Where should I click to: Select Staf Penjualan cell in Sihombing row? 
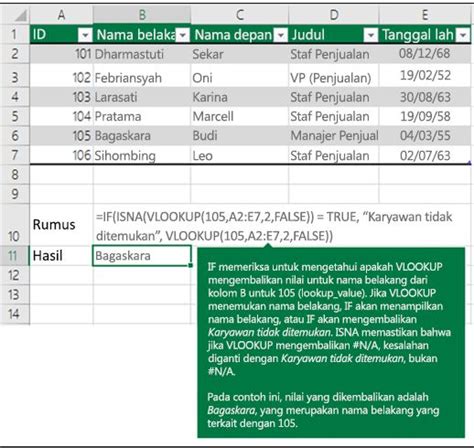[334, 155]
